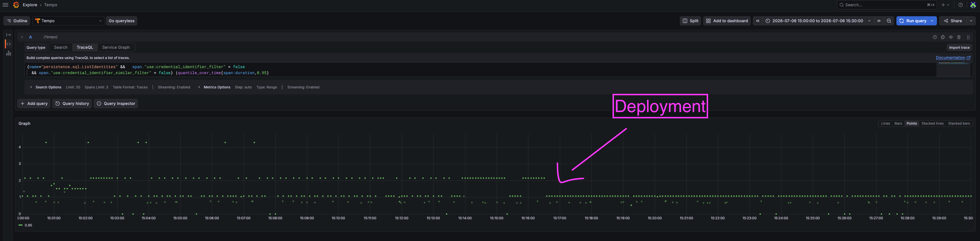Select the Search query type
Image resolution: width=980 pixels, height=241 pixels.
[61, 48]
